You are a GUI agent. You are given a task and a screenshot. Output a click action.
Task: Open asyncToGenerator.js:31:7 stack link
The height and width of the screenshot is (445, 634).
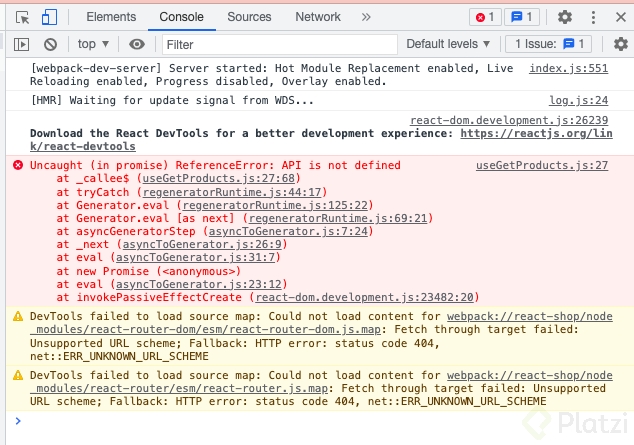(x=195, y=257)
